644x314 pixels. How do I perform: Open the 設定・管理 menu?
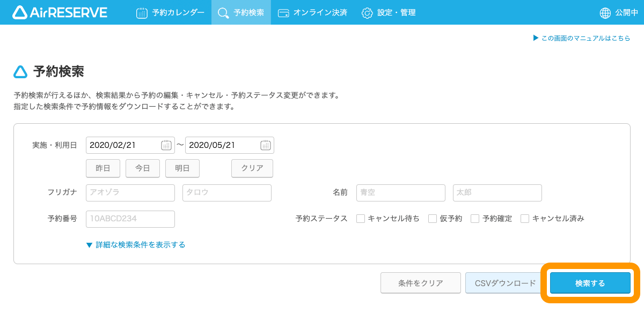pos(389,12)
